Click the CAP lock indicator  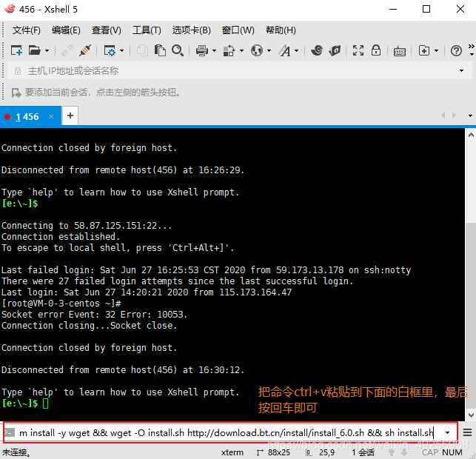430,452
